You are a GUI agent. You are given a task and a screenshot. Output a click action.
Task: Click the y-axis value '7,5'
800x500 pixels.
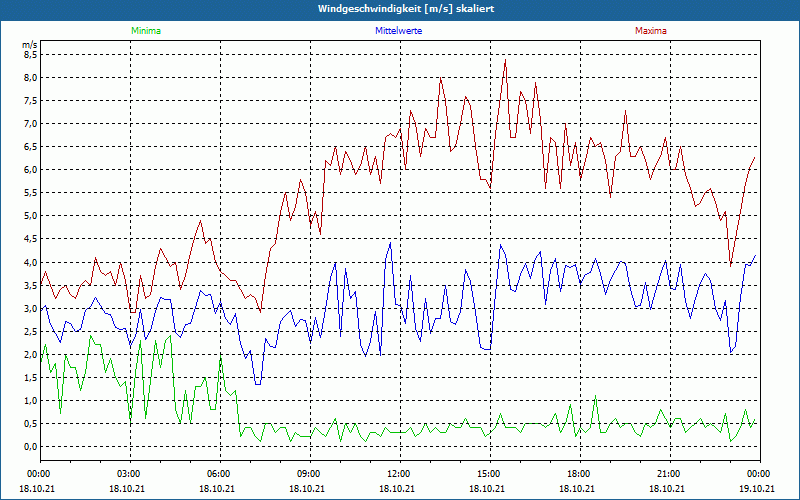[x=31, y=101]
